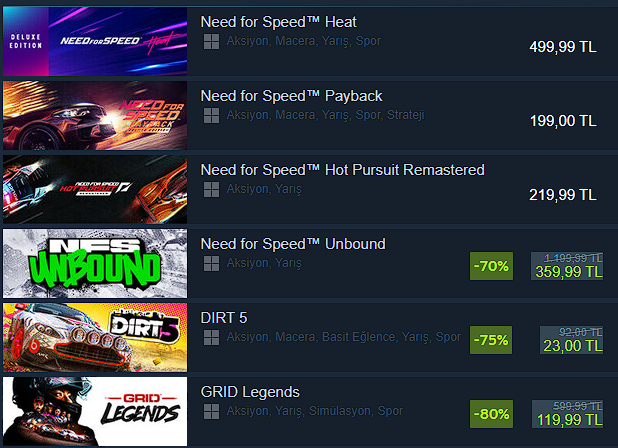Open the NFS Unbound cover image
The image size is (618, 448).
point(95,264)
